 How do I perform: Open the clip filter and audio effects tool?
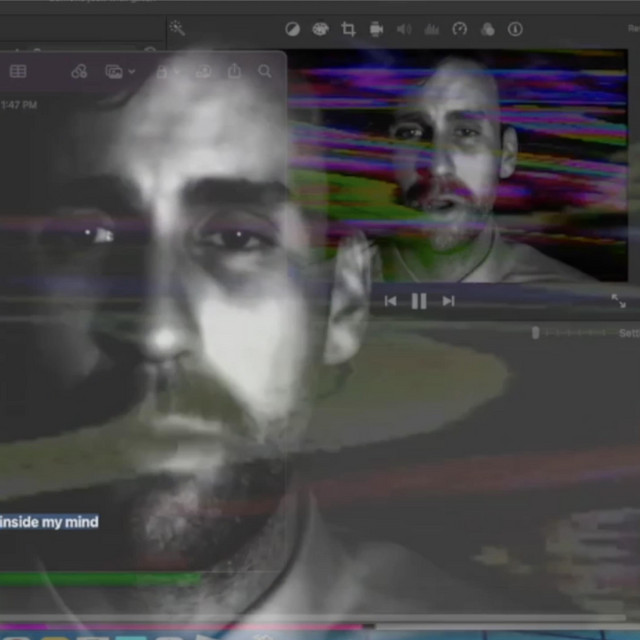(488, 29)
